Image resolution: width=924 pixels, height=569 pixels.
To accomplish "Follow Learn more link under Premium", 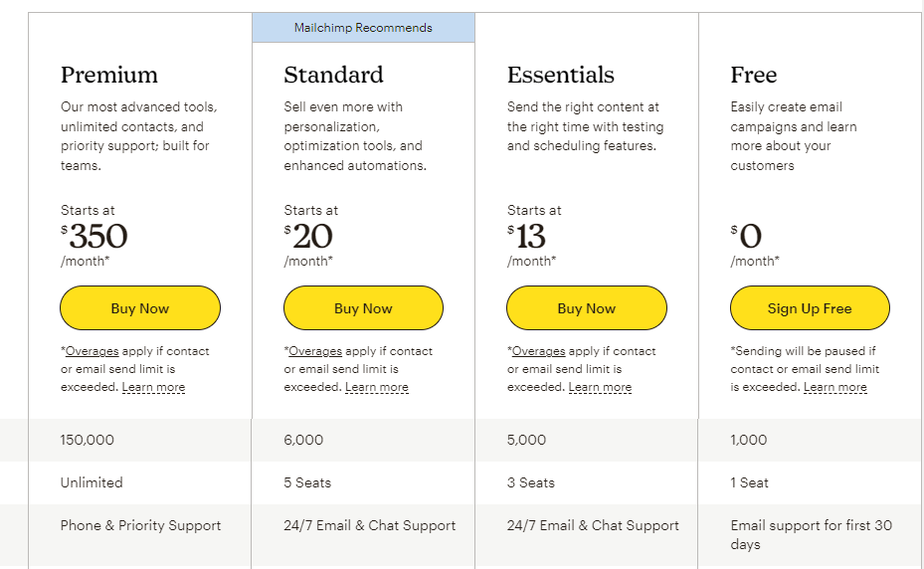I will click(x=153, y=387).
